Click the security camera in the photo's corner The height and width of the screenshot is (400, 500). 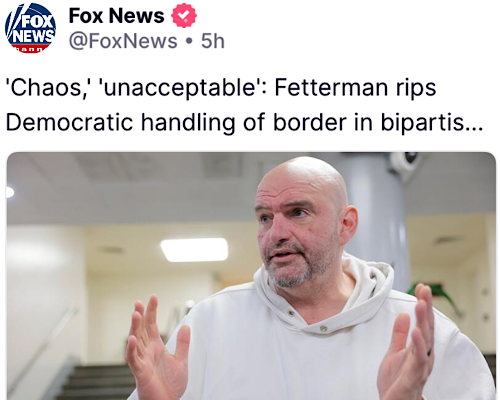(x=405, y=163)
